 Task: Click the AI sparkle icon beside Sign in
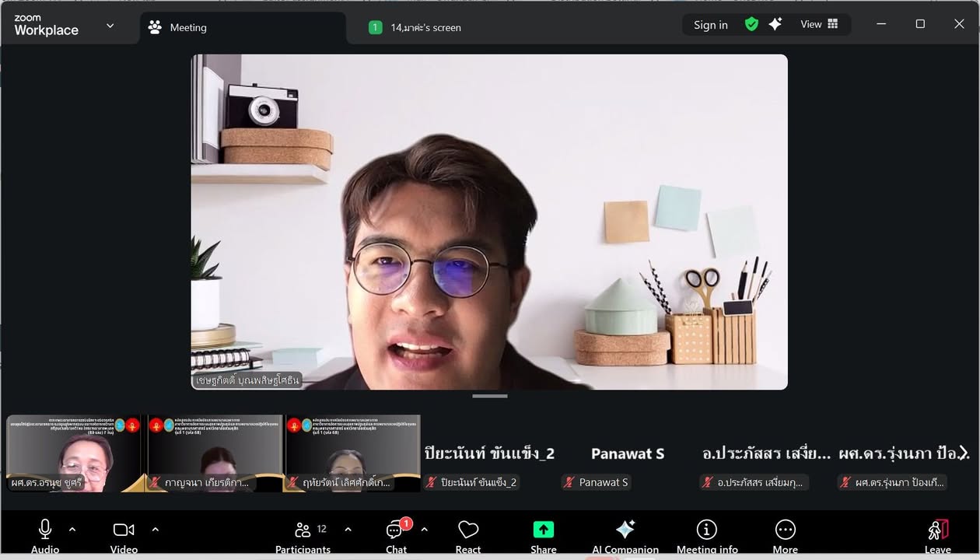(775, 25)
